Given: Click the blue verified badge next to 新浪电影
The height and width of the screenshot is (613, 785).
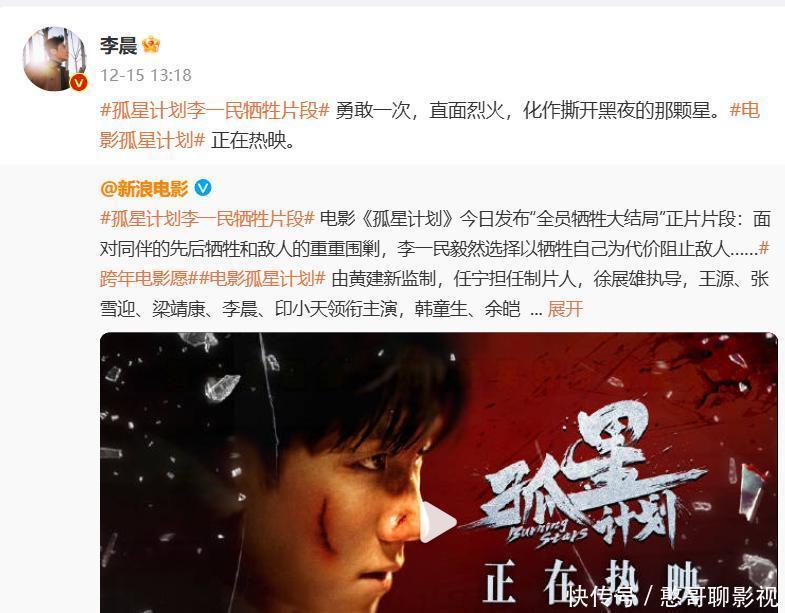Looking at the screenshot, I should click(203, 188).
